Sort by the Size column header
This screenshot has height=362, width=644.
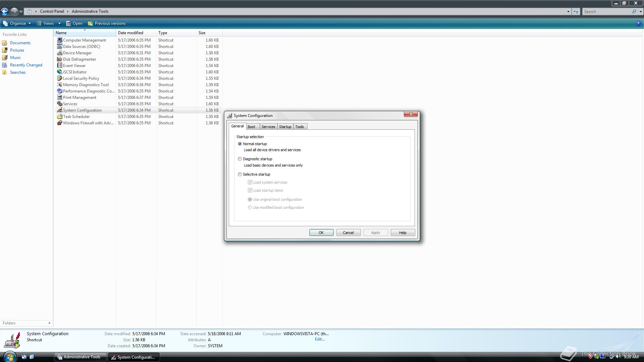click(x=209, y=33)
